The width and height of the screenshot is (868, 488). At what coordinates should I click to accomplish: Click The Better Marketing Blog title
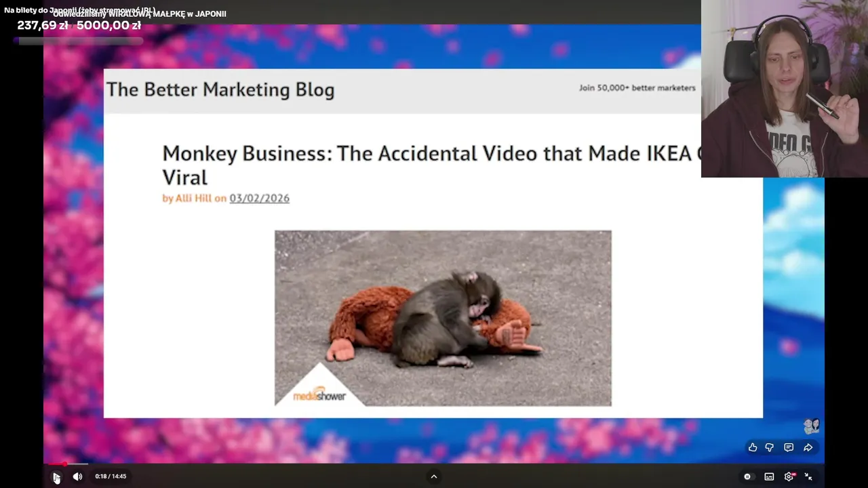220,89
